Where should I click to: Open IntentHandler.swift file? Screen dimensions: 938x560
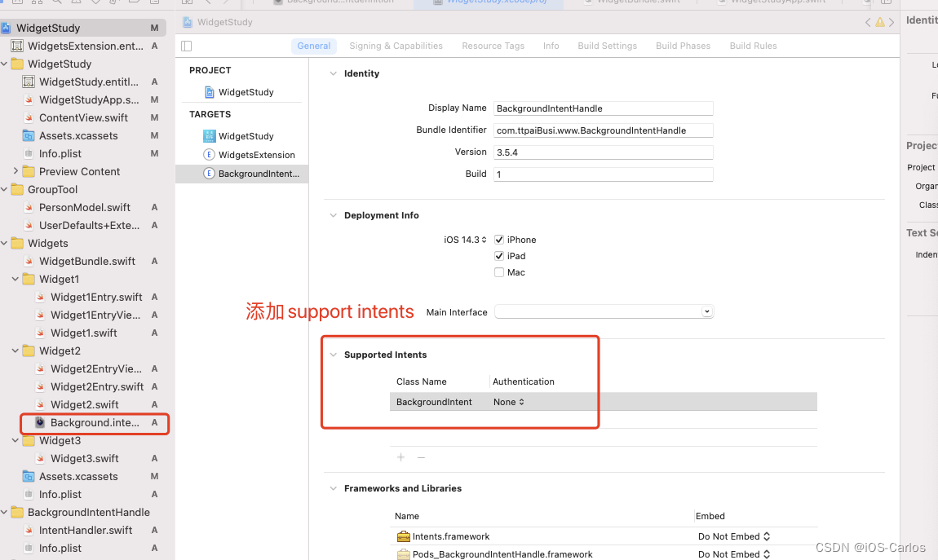click(x=86, y=530)
